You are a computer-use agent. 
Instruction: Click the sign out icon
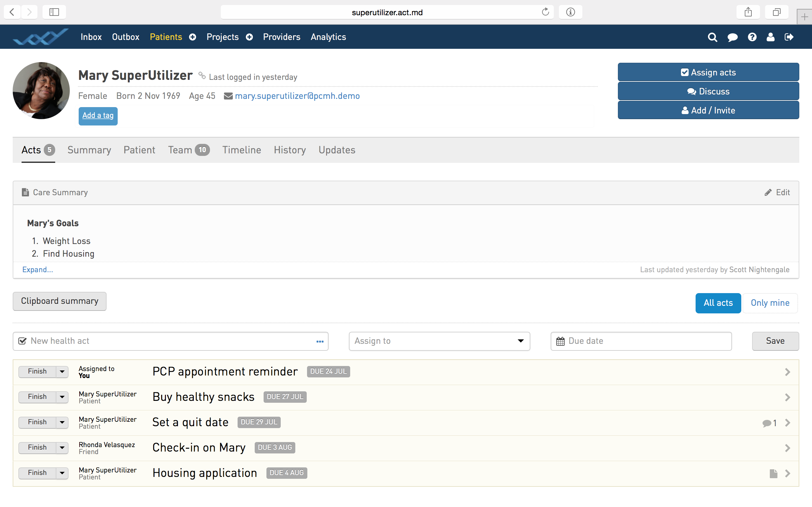point(789,37)
